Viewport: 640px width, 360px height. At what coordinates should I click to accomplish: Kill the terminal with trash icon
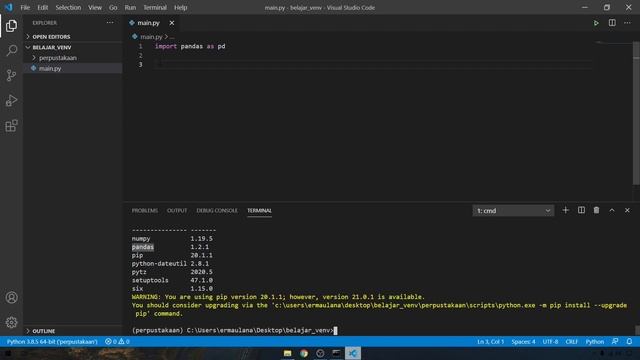coord(596,210)
